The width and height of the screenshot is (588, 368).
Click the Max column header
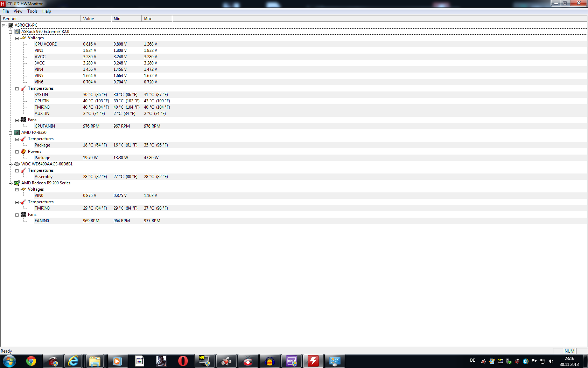(157, 19)
